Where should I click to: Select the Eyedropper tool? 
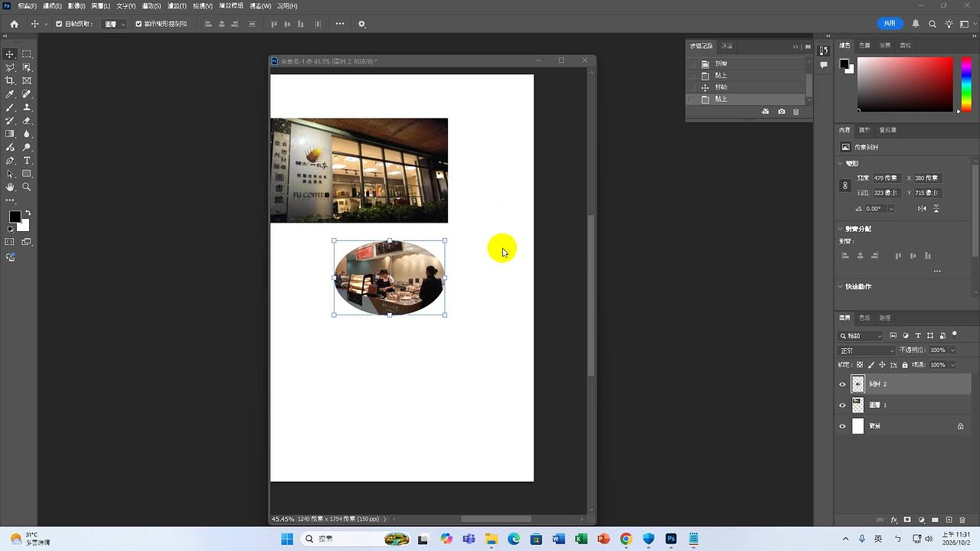(x=10, y=94)
